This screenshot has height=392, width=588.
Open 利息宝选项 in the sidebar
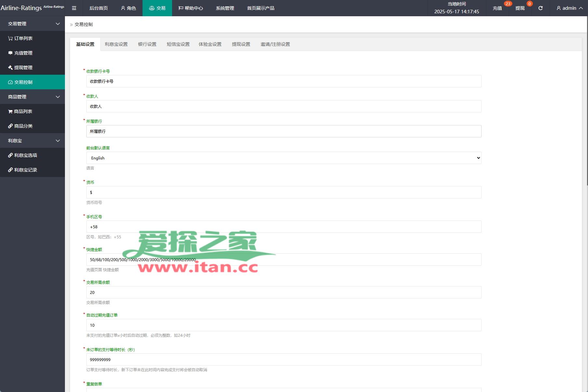point(23,155)
